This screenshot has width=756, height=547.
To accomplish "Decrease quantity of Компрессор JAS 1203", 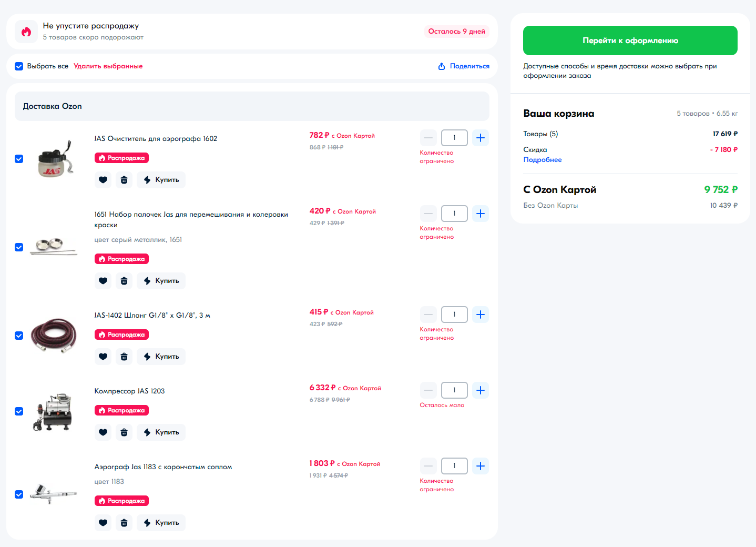I will [x=428, y=390].
